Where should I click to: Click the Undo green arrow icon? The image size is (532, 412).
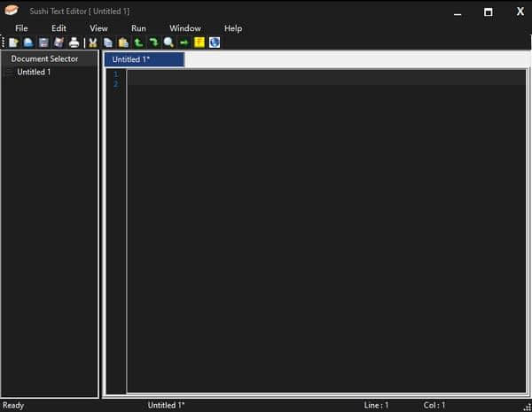(x=138, y=43)
